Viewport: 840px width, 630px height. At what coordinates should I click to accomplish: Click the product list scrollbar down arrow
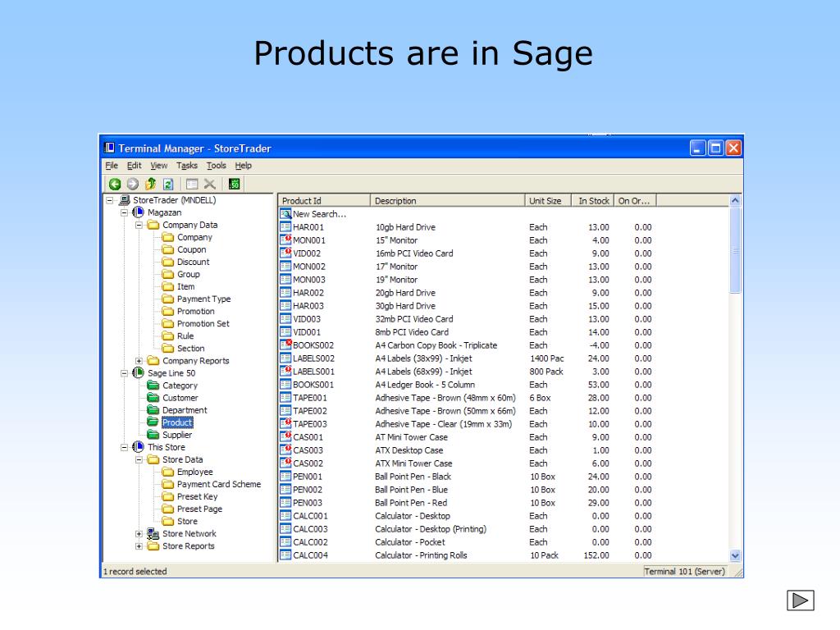click(735, 555)
